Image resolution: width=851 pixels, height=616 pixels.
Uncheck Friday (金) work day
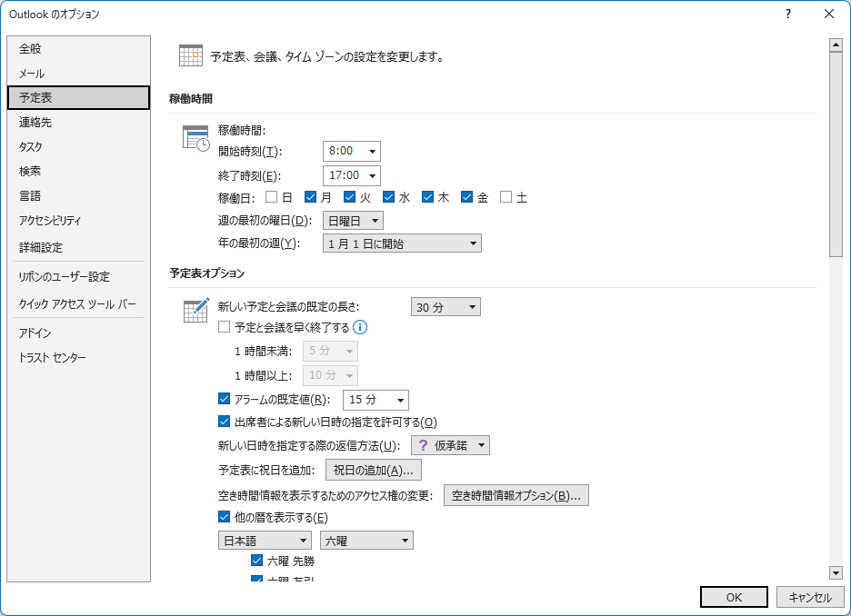(x=466, y=197)
